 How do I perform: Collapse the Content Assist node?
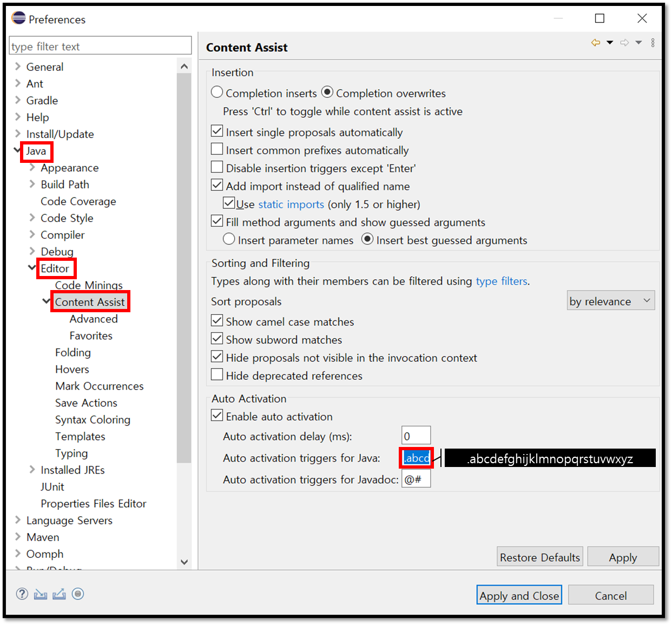[47, 301]
